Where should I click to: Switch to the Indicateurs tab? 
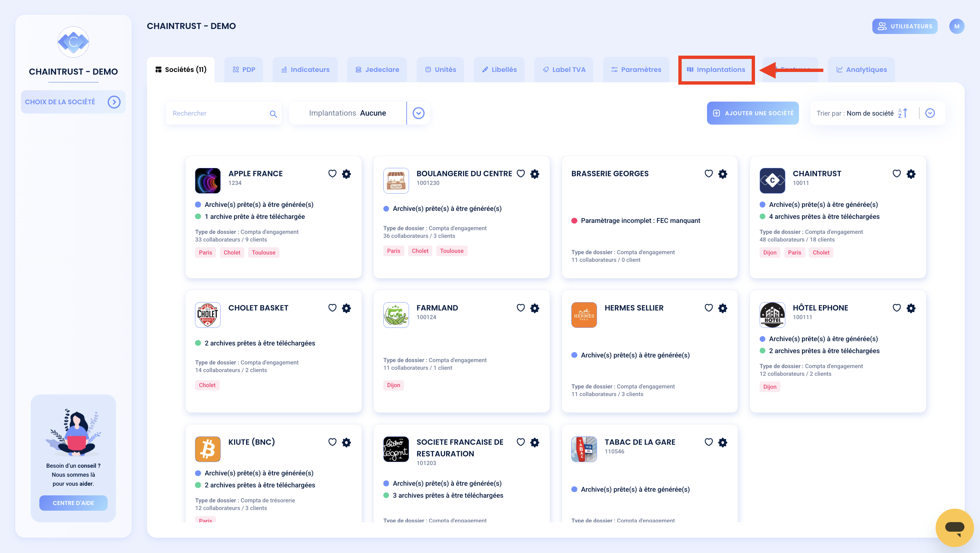point(305,70)
